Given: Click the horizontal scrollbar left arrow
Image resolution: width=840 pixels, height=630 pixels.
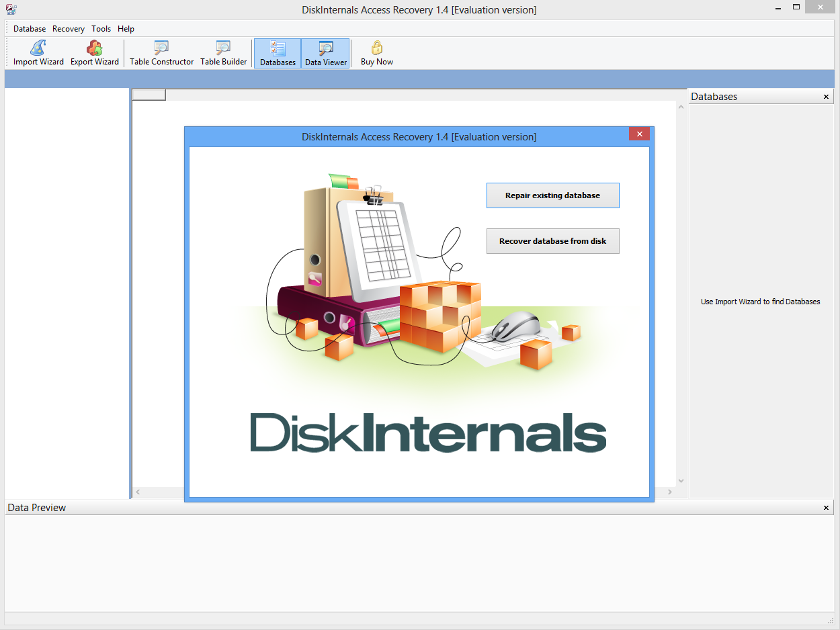Looking at the screenshot, I should (x=138, y=492).
